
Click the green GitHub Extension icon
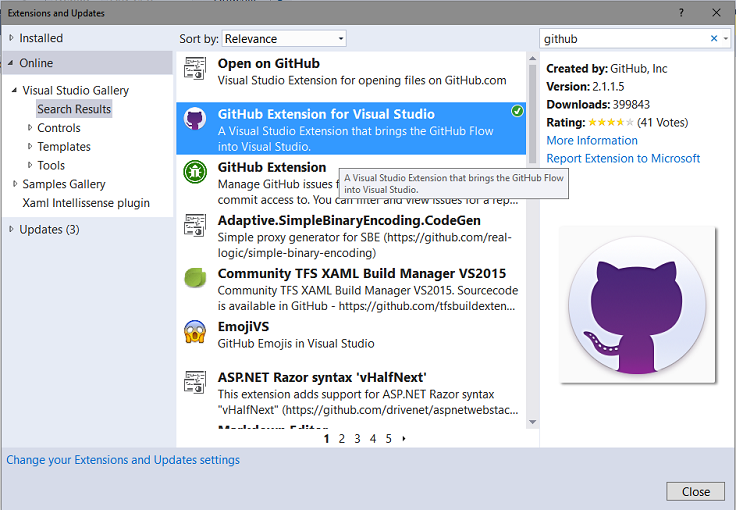coord(195,171)
